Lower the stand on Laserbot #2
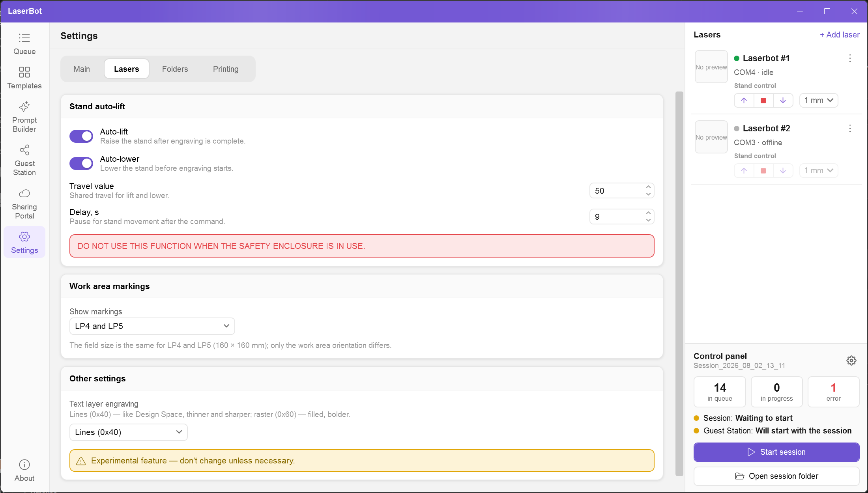Viewport: 868px width, 493px height. pyautogui.click(x=783, y=171)
